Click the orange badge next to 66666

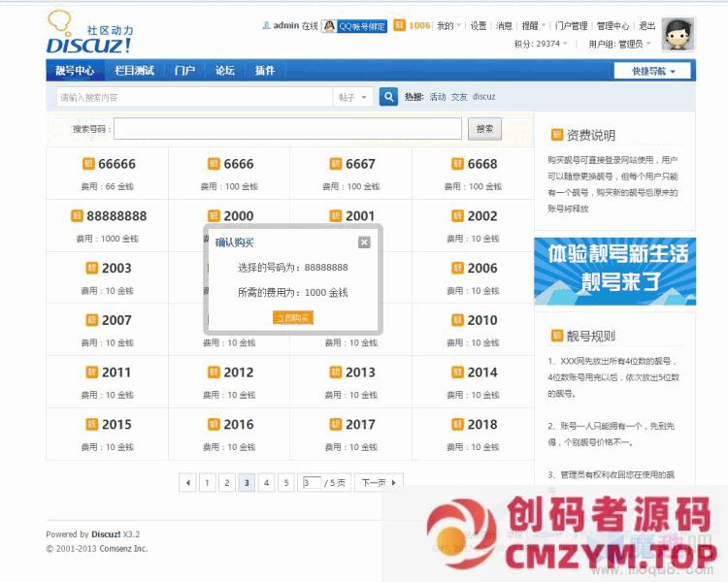[x=89, y=164]
